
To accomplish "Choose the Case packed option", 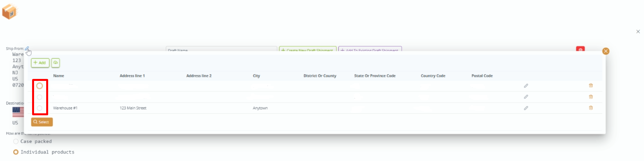I will pyautogui.click(x=16, y=141).
